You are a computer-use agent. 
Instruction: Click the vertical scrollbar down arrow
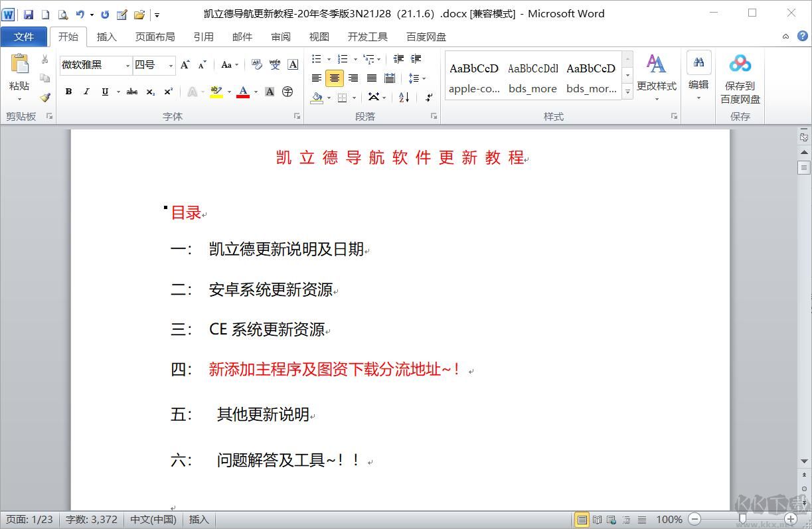tap(803, 460)
